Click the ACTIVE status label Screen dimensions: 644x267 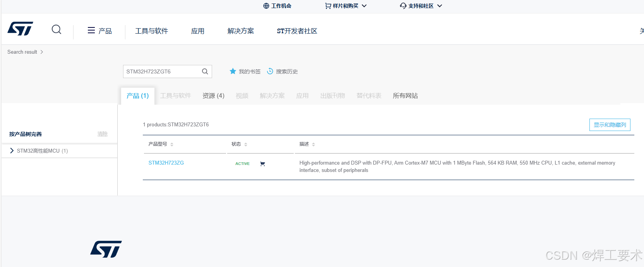242,164
